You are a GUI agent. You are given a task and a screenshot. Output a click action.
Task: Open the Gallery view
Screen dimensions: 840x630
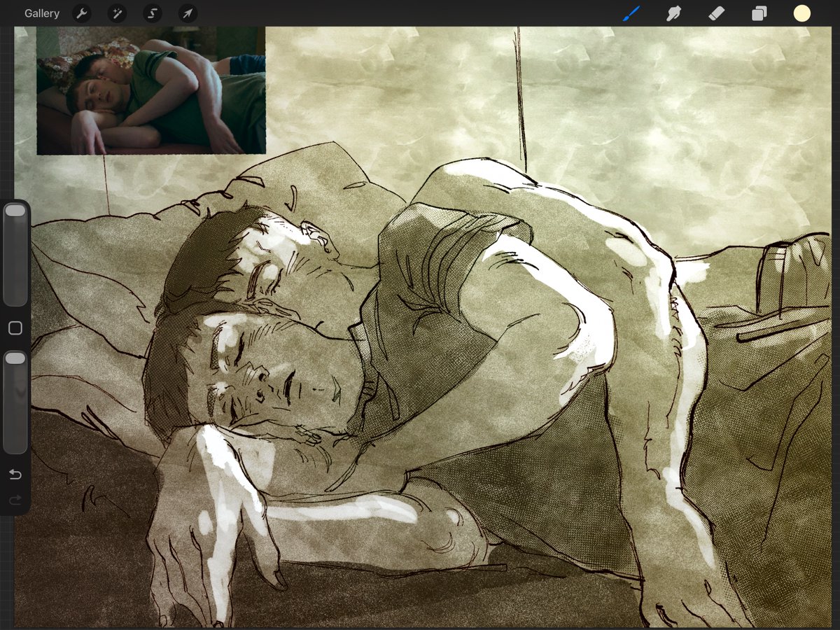click(x=42, y=13)
